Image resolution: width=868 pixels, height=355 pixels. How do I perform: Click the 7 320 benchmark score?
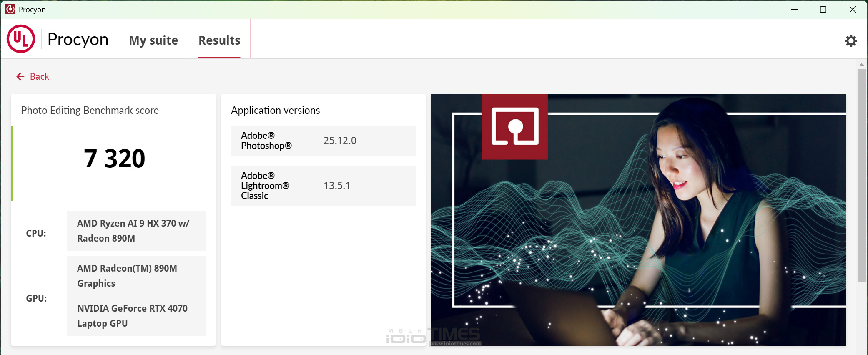(x=114, y=159)
